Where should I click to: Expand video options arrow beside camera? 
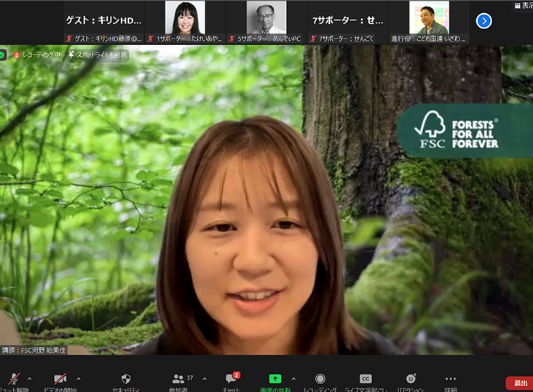pos(79,378)
